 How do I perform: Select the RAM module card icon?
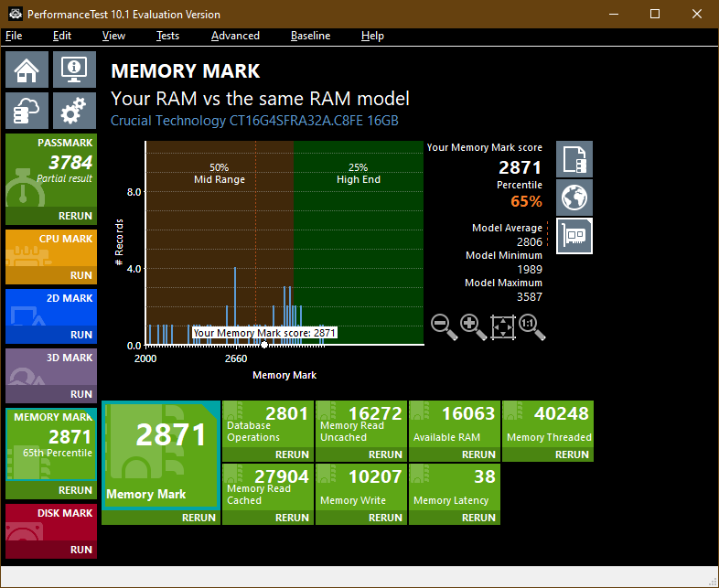pos(574,236)
